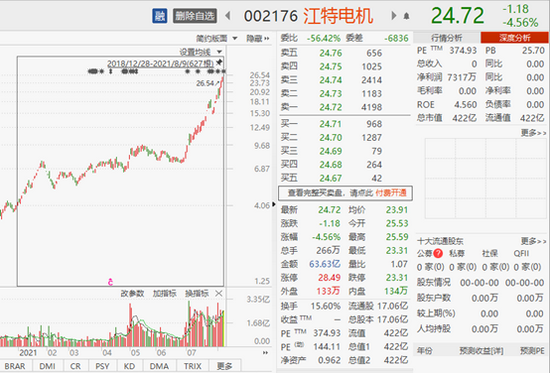Switch to 深度分析 tab

[514, 38]
